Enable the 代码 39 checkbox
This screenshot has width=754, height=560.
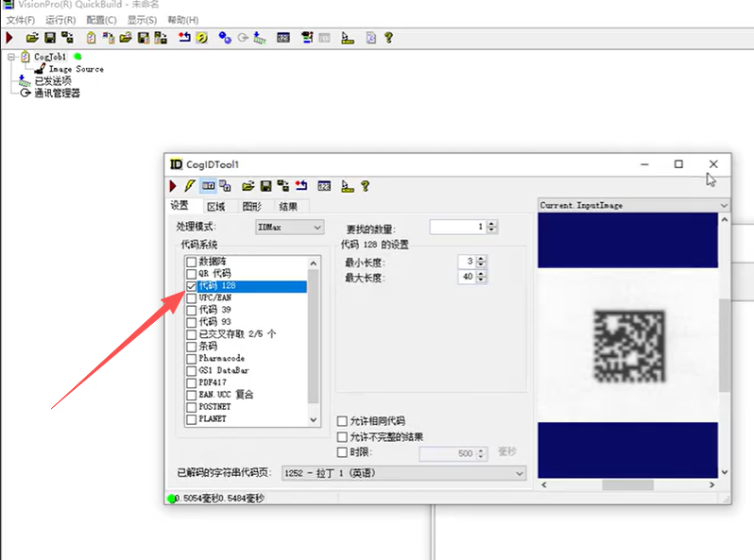(x=192, y=310)
